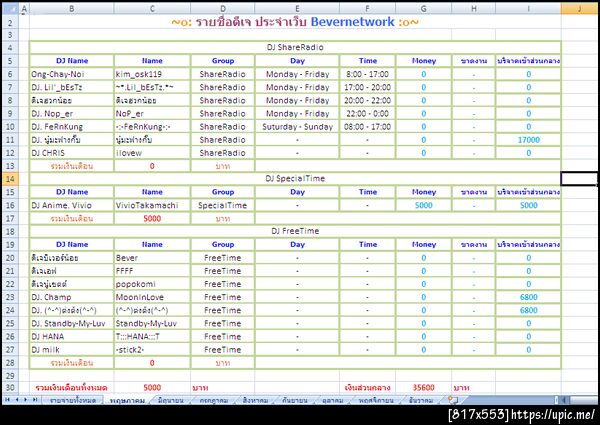Open the ธันวาคม sheet tab
The image size is (600, 425).
[x=421, y=400]
